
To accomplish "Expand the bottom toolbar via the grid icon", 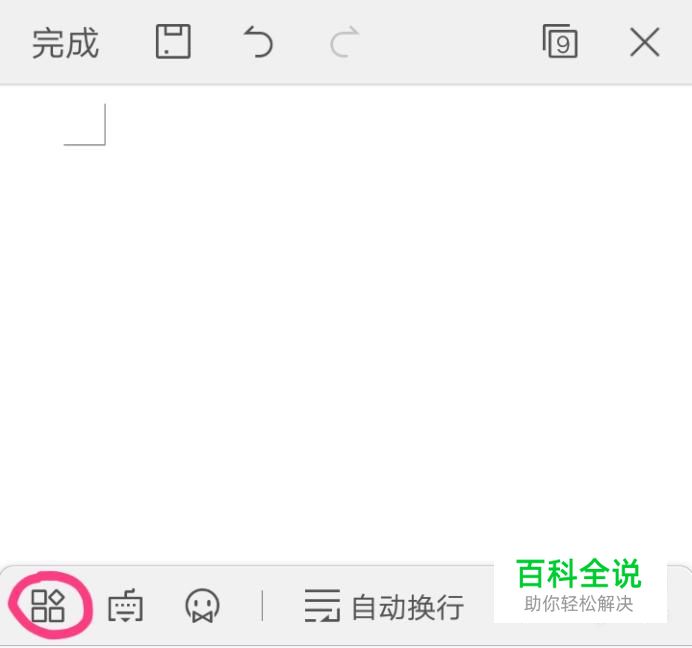I will 48,606.
